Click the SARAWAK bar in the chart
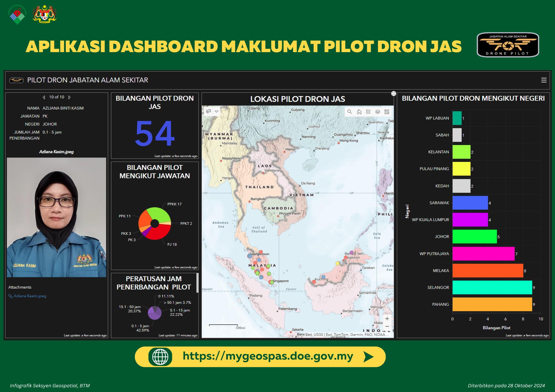Screen dimensions: 555x392 click(470, 203)
